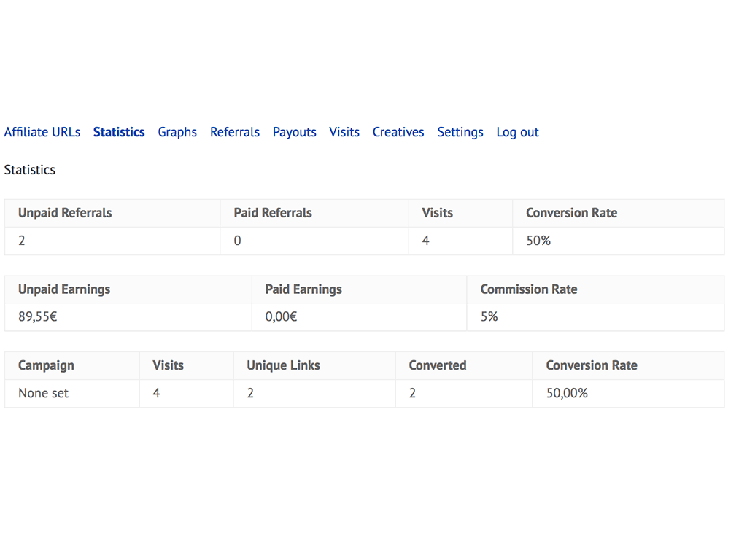View the Payouts tab
The height and width of the screenshot is (560, 747).
[295, 133]
